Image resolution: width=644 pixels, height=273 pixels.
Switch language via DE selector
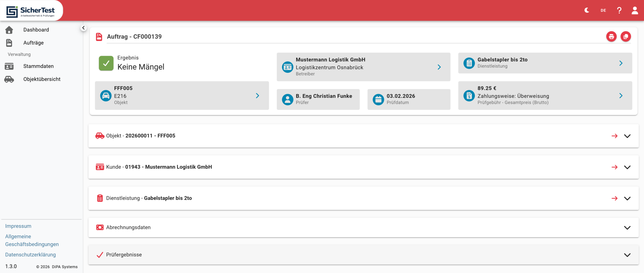coord(603,10)
